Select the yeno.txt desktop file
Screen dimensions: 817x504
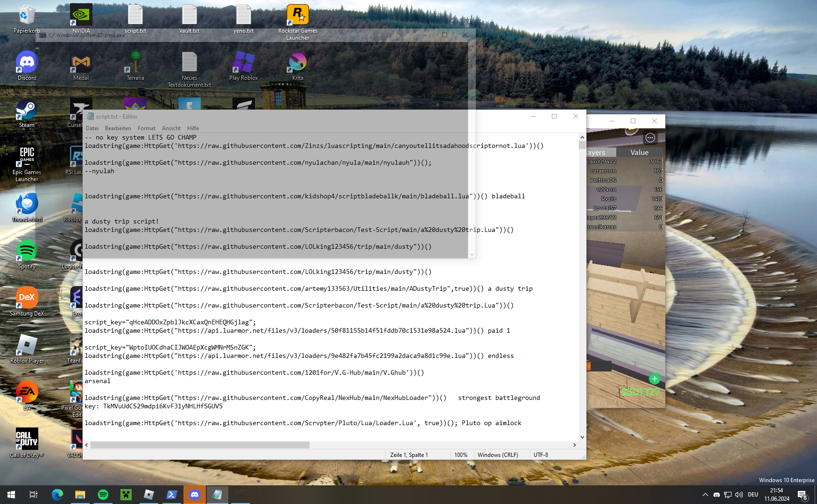tap(243, 19)
